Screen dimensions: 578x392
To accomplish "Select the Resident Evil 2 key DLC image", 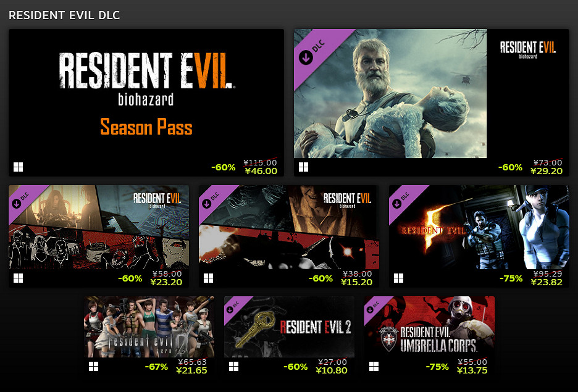I will 290,327.
